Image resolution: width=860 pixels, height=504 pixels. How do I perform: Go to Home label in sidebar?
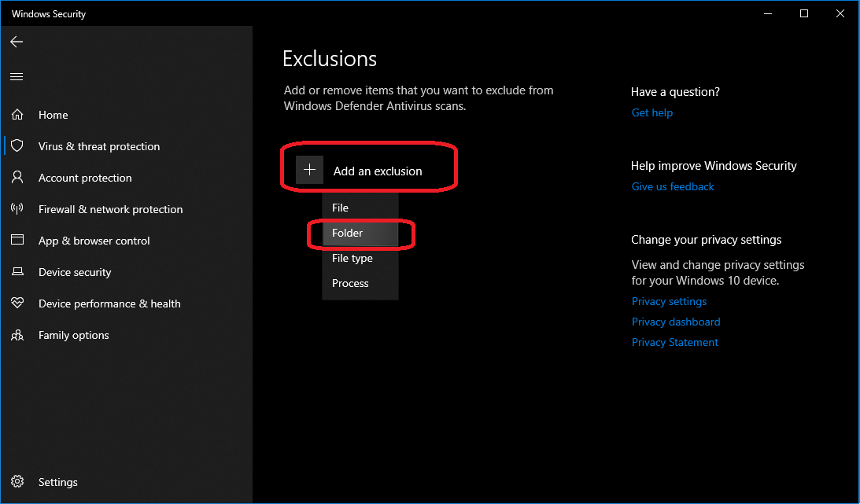pyautogui.click(x=54, y=115)
